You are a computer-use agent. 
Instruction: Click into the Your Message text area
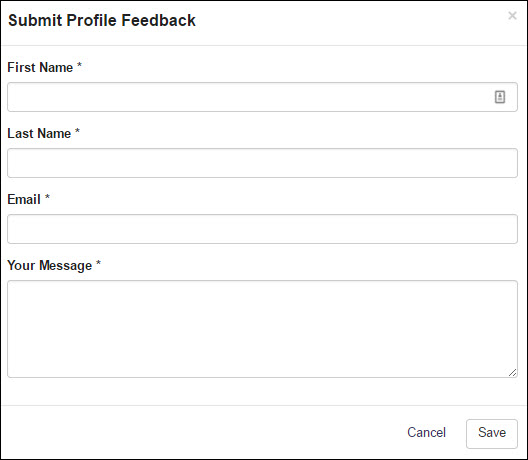[262, 329]
